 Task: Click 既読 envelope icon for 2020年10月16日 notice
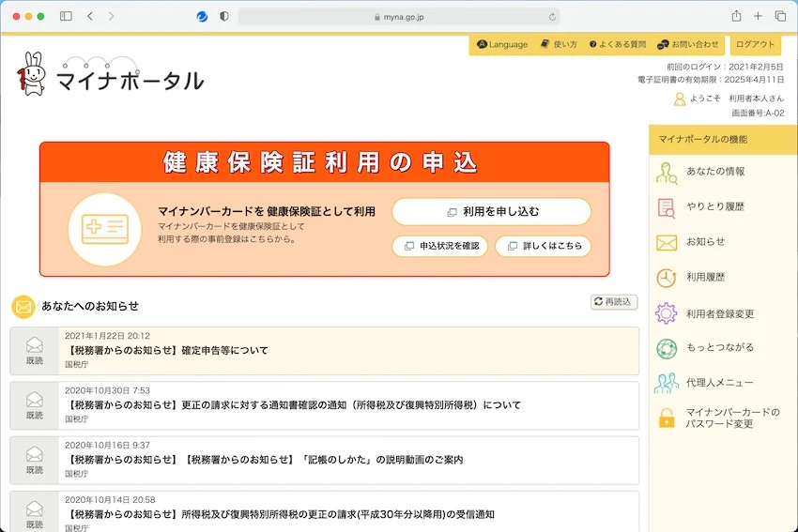tap(35, 454)
